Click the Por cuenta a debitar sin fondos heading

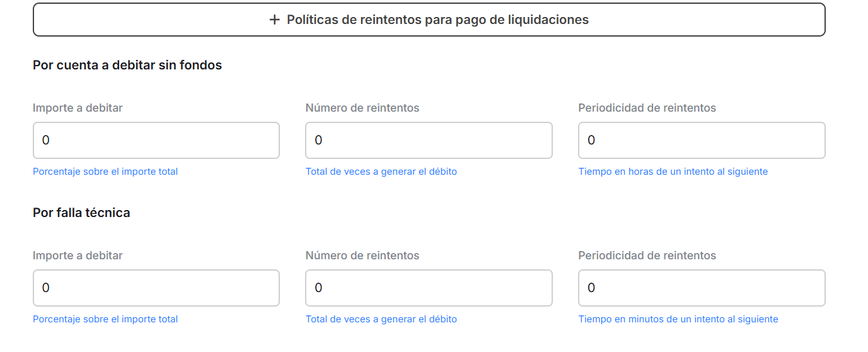(127, 65)
